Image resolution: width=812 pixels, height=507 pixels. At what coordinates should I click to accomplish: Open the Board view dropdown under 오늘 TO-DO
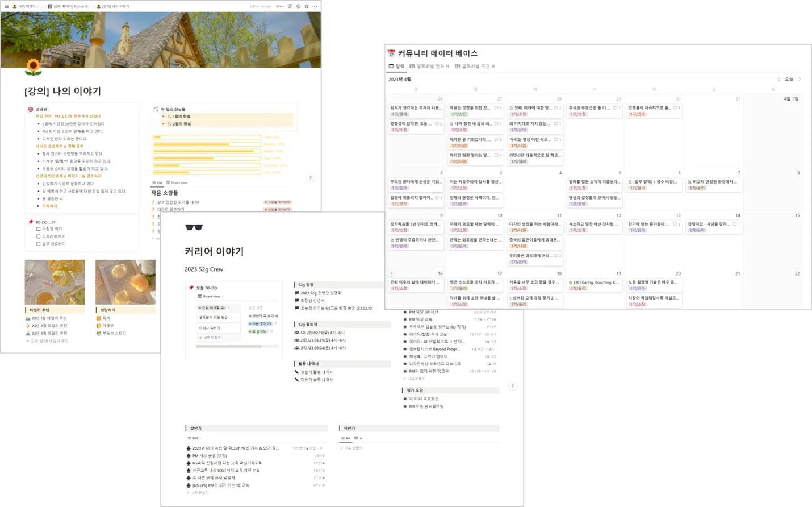point(211,296)
